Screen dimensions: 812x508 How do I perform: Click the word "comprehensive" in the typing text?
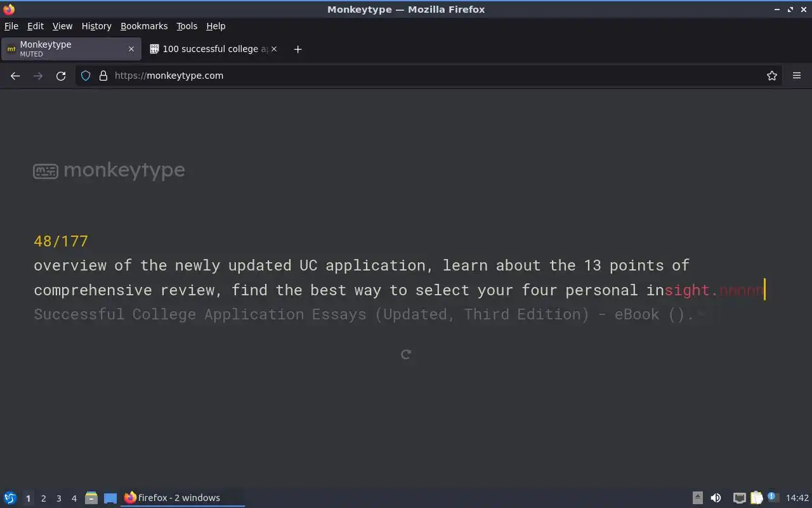click(x=92, y=290)
